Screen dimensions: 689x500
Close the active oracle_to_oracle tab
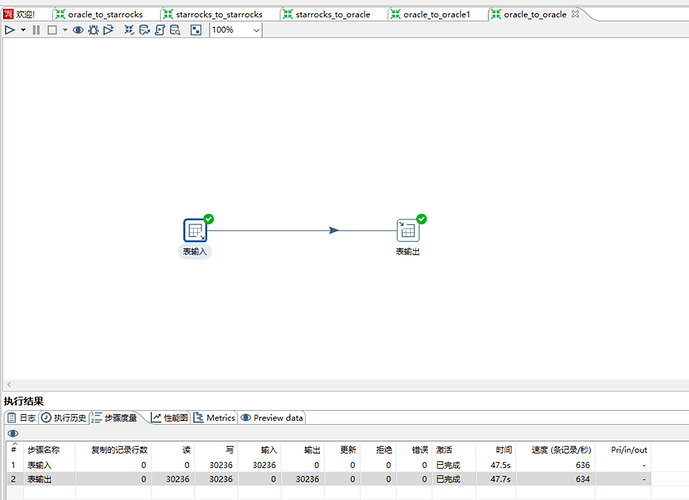point(575,14)
